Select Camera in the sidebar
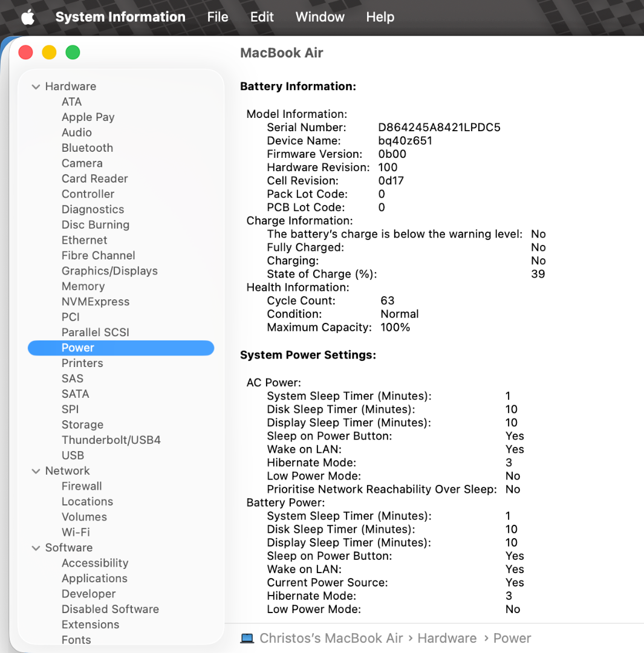Image resolution: width=644 pixels, height=653 pixels. 82,163
